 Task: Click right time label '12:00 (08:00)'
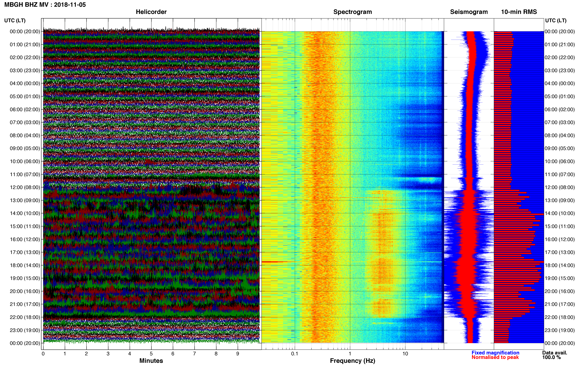tap(560, 187)
